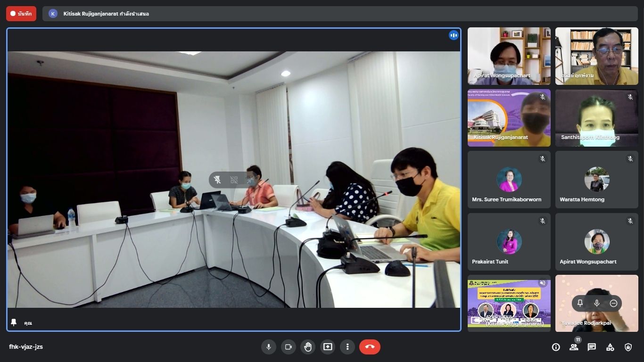Open host controls shield icon
Screen dimensions: 644x362
628,347
